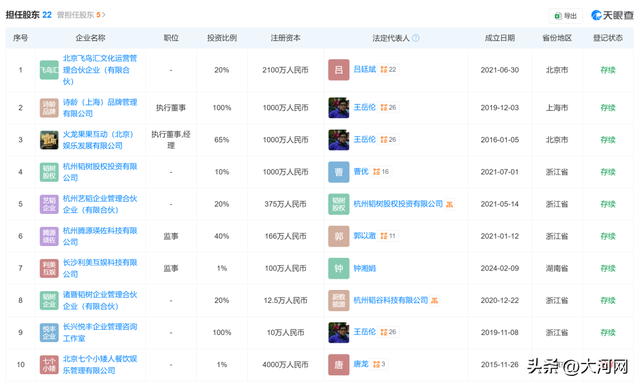The image size is (640, 386).
Task: Open legal representative 郭以澈 profile
Action: coord(364,235)
